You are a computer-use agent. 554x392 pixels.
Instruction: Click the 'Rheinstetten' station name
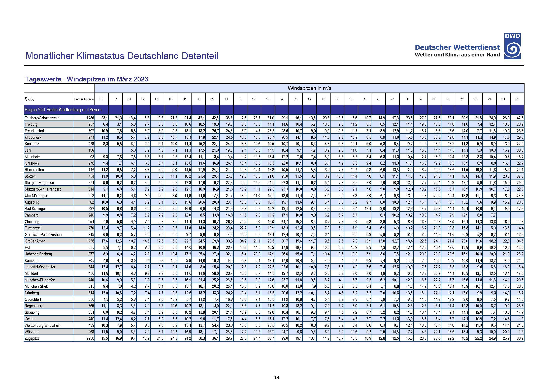tap(34, 170)
